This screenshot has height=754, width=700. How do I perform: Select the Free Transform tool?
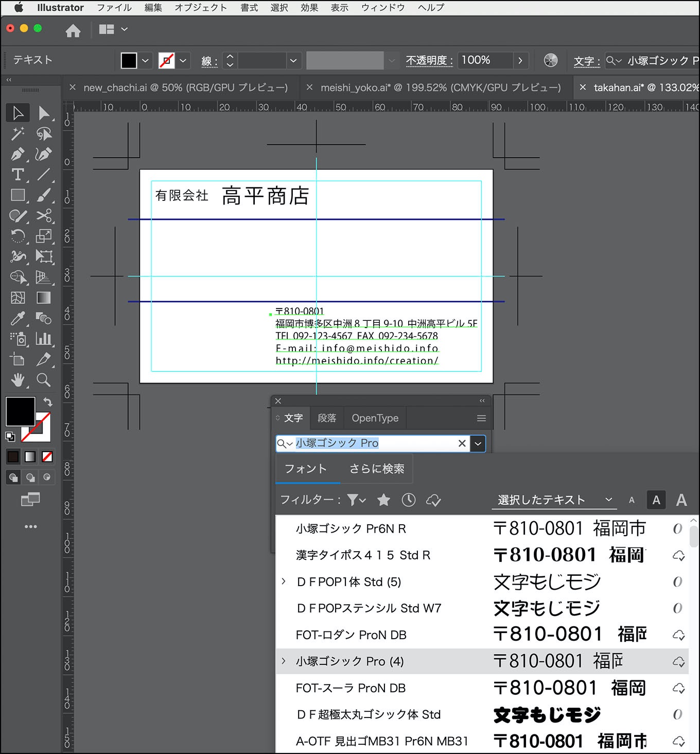pyautogui.click(x=44, y=256)
